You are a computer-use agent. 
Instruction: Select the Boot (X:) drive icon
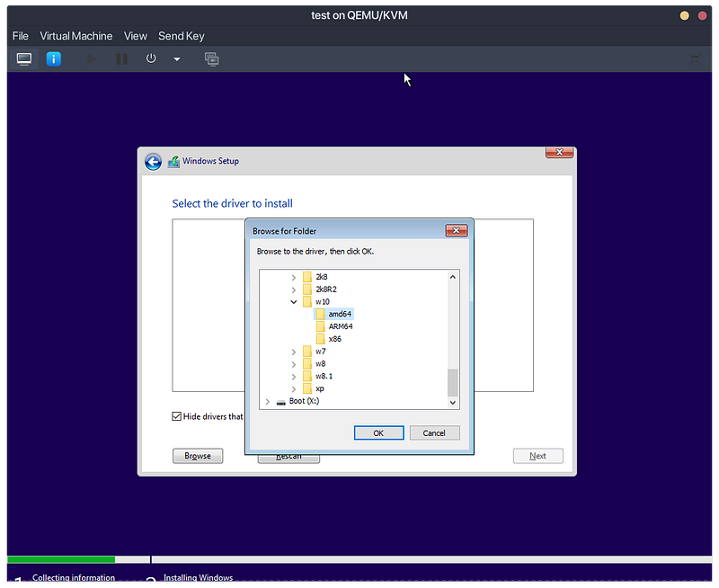(281, 402)
